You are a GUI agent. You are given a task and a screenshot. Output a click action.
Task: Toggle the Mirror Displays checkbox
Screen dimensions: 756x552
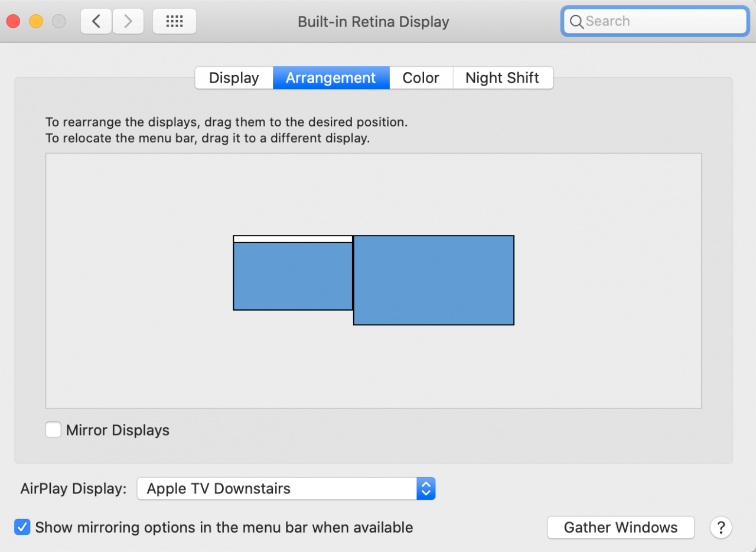point(53,430)
